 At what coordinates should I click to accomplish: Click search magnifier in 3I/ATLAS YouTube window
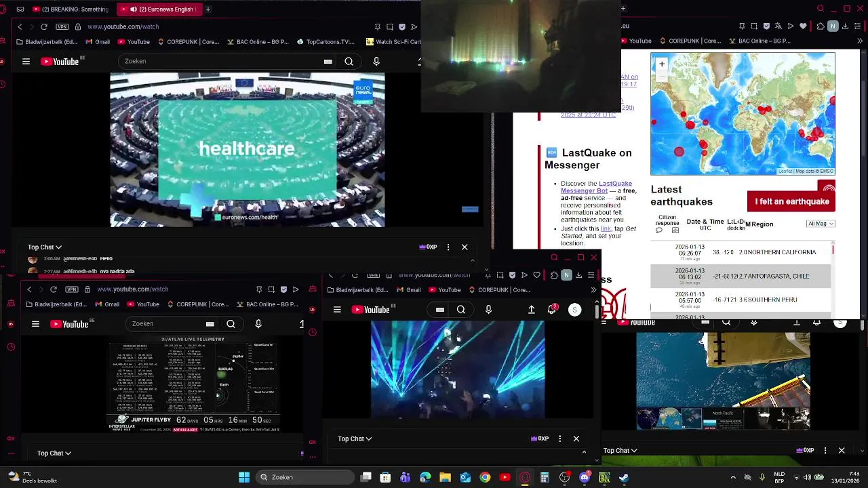(231, 324)
